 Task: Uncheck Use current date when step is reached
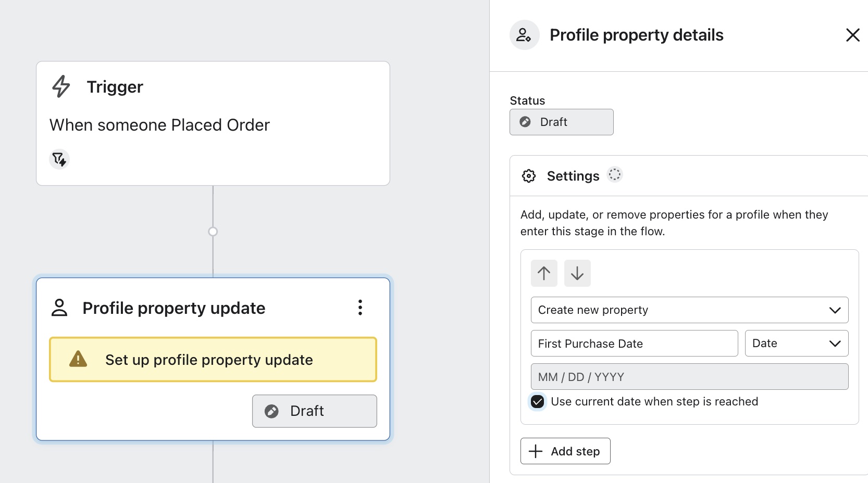(x=537, y=401)
